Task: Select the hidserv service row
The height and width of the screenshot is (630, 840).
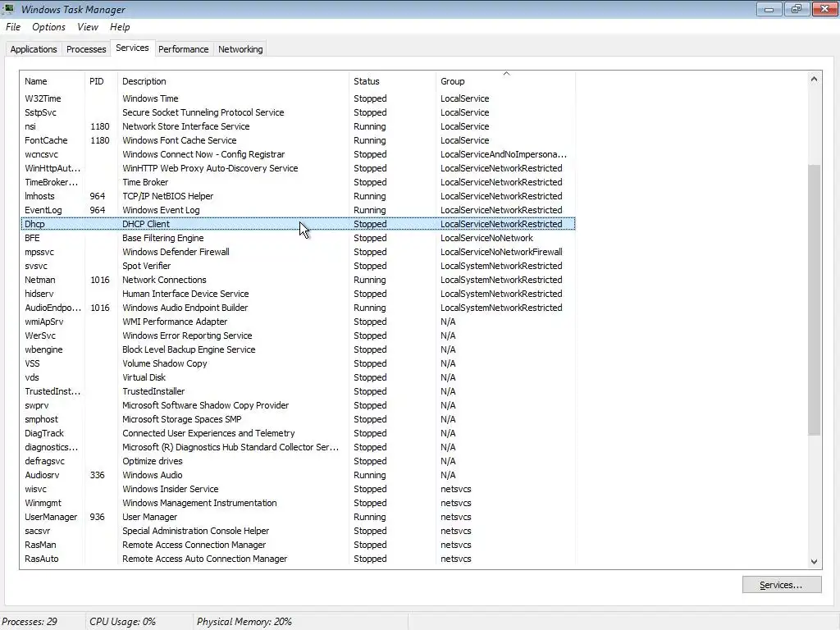Action: tap(298, 294)
